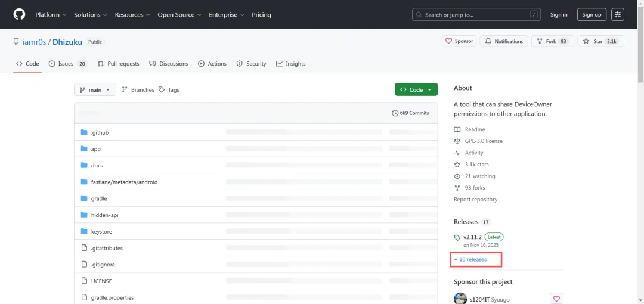
Task: Switch to the Pull requests tab
Action: click(118, 64)
